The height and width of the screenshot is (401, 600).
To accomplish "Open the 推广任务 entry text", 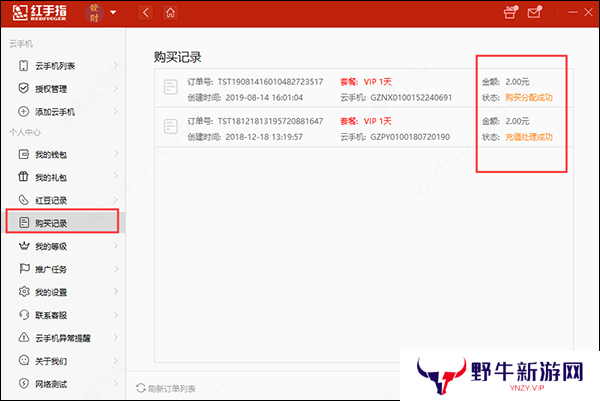I will pos(51,269).
